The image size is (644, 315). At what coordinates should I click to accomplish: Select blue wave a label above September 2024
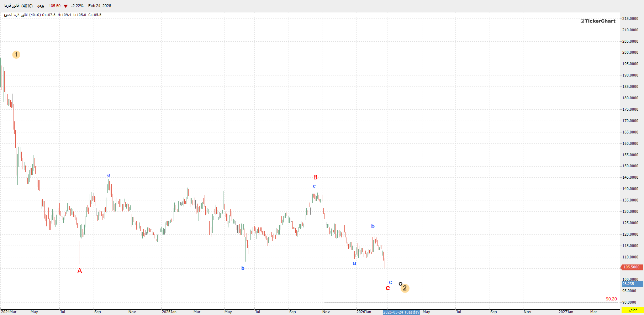(x=109, y=175)
